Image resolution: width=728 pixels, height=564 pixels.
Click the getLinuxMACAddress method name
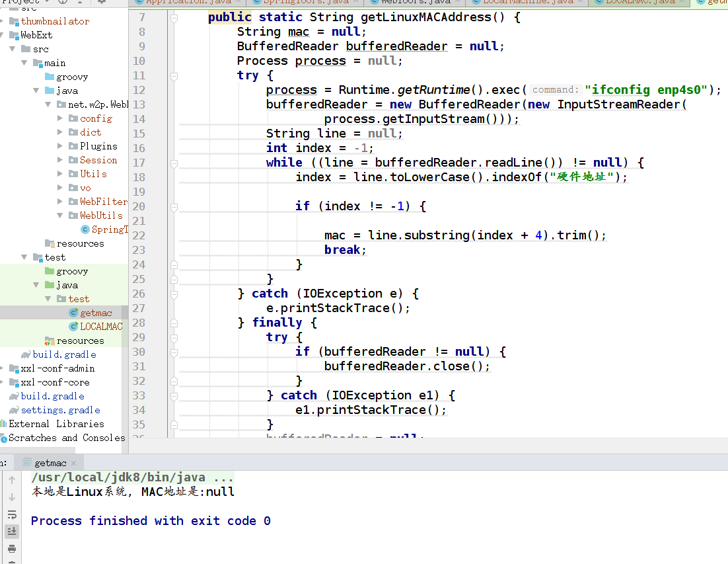click(x=425, y=17)
